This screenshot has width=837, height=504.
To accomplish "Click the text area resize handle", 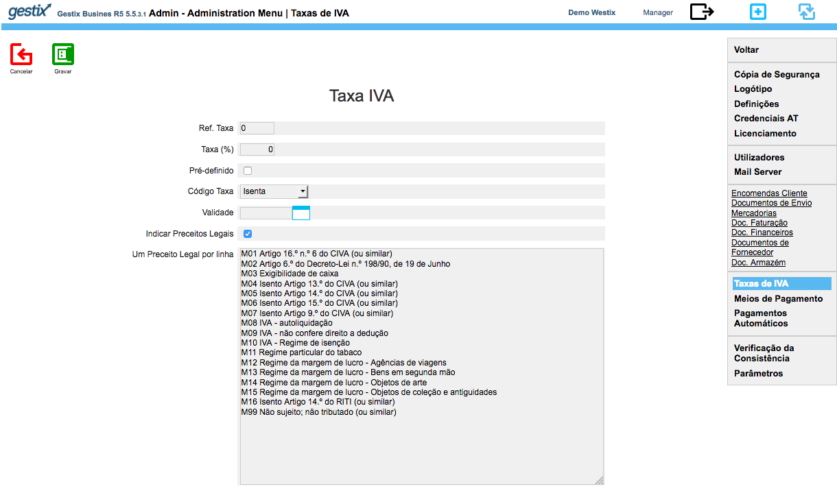I will (599, 481).
